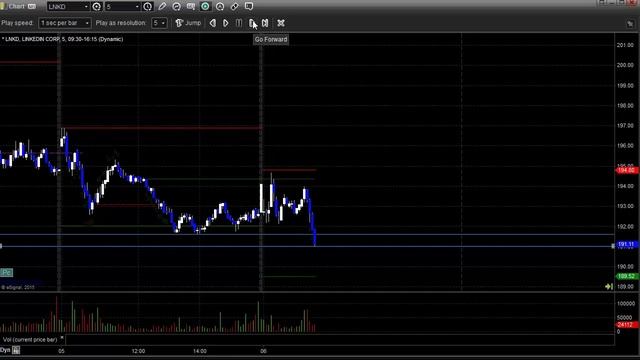Pause the bar replay
The height and width of the screenshot is (360, 640).
[239, 23]
